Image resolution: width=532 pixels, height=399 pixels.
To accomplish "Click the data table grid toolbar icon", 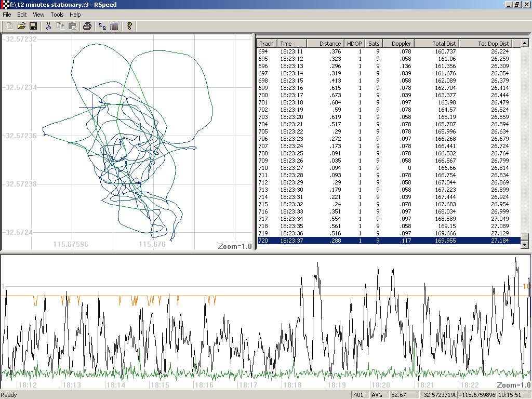I will 114,26.
